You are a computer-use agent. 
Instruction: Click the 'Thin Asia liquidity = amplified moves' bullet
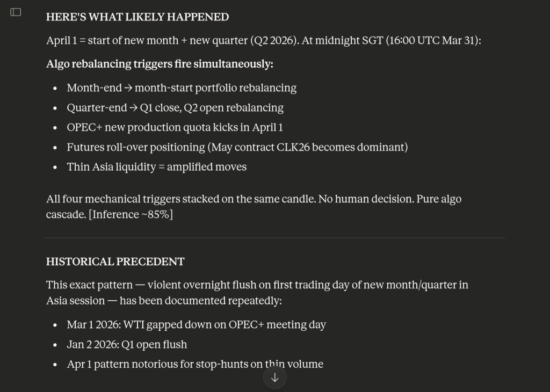pos(156,167)
